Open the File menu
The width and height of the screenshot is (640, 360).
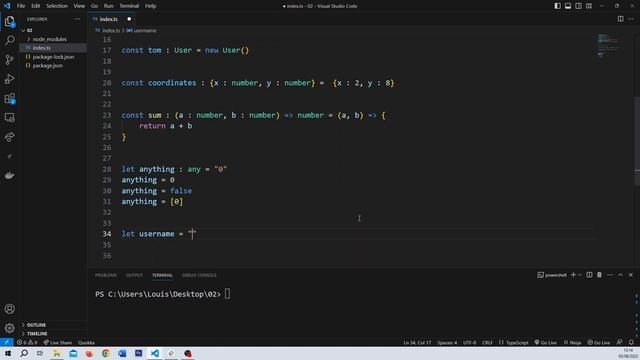click(x=21, y=6)
